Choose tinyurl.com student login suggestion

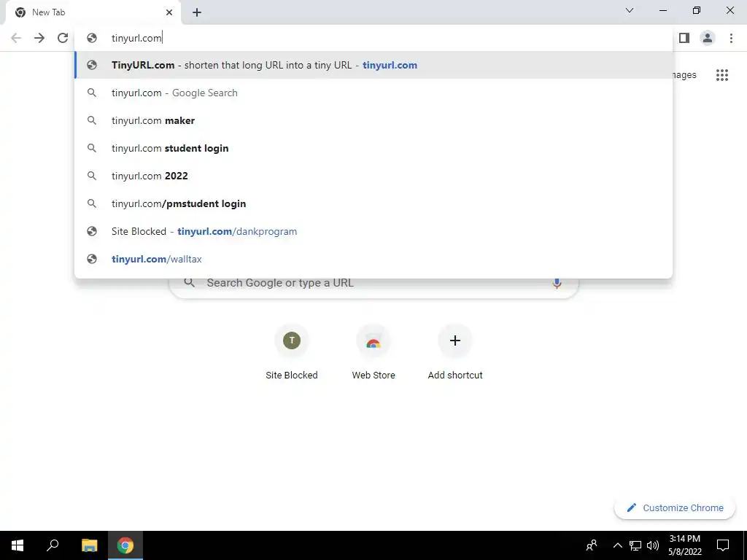pyautogui.click(x=373, y=148)
